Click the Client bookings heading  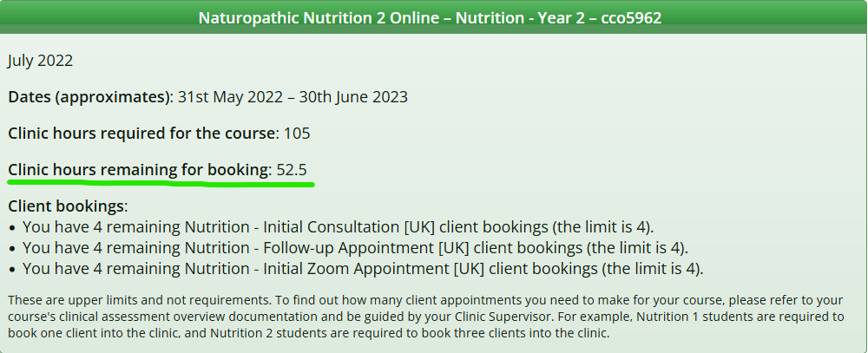click(68, 206)
